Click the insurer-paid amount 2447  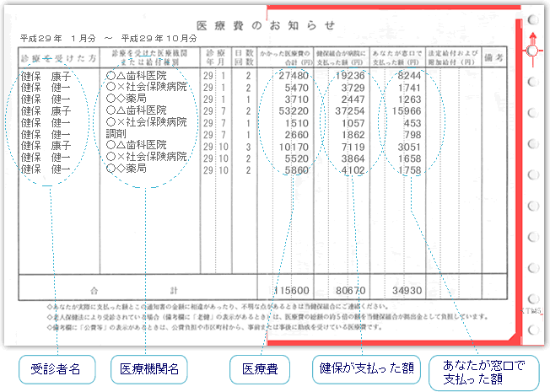(353, 99)
